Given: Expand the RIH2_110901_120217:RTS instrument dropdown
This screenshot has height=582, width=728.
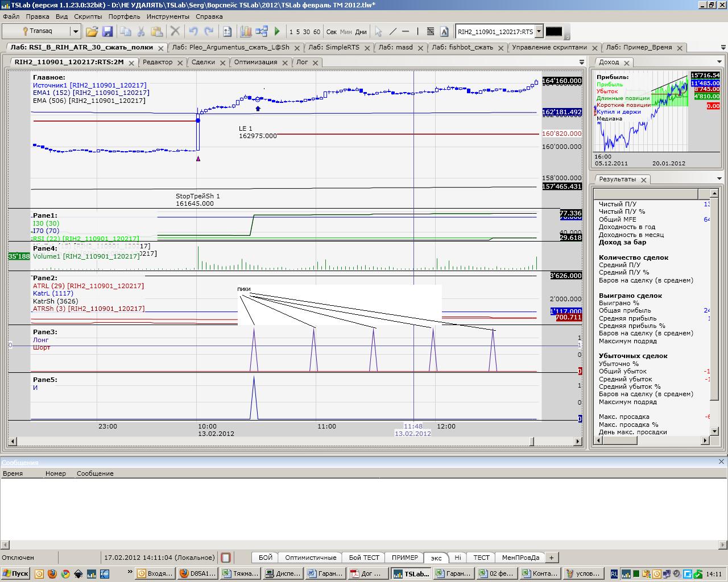Looking at the screenshot, I should (x=539, y=32).
